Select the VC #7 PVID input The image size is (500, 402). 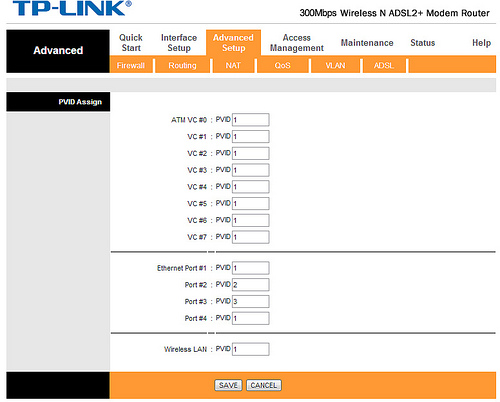251,237
